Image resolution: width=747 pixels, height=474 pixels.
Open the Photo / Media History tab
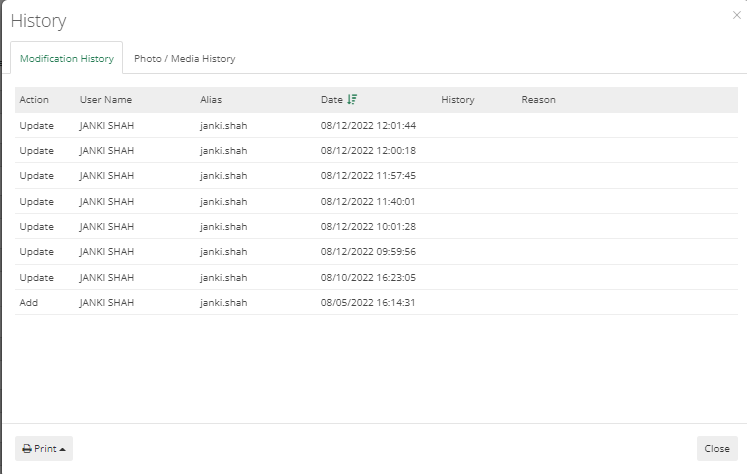pyautogui.click(x=184, y=59)
